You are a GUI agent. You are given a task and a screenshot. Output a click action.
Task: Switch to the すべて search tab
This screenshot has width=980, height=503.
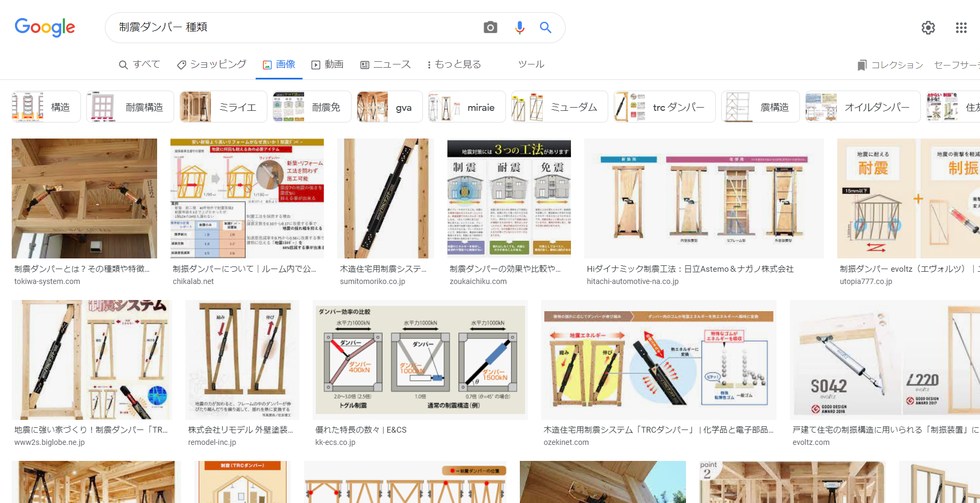pyautogui.click(x=139, y=64)
